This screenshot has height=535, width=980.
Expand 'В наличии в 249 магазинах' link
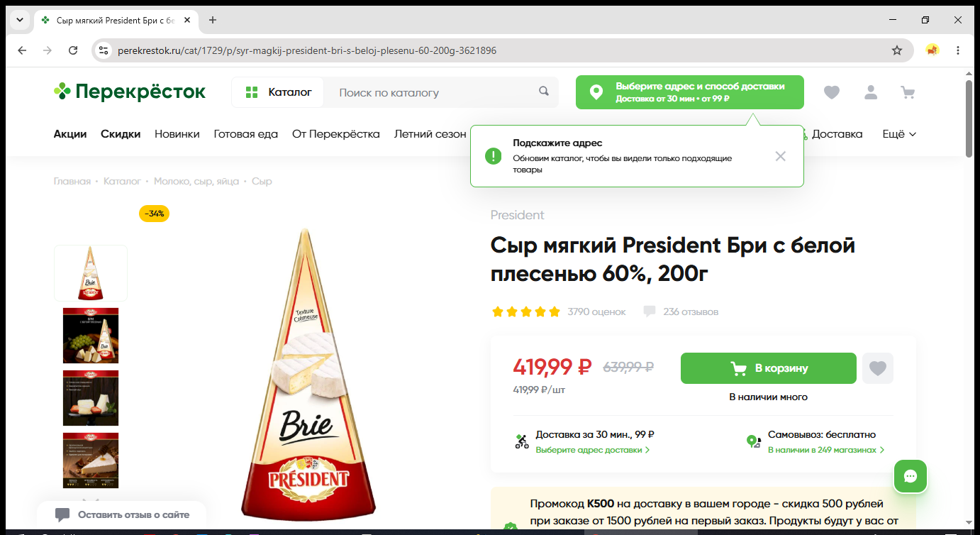coord(826,450)
